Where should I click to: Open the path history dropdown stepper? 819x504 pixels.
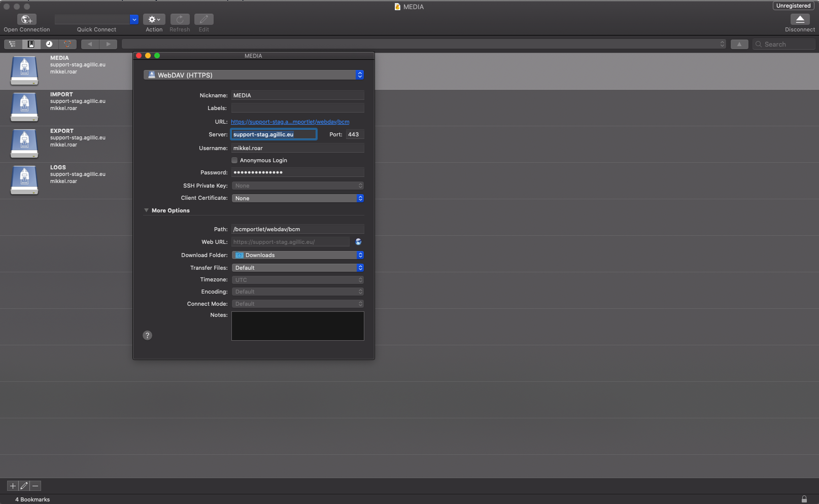pyautogui.click(x=722, y=44)
